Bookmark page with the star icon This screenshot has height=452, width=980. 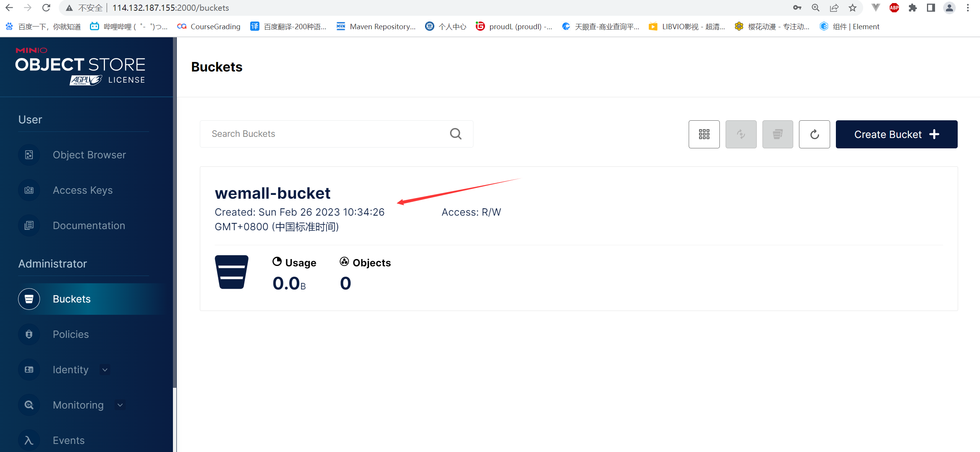tap(852, 8)
